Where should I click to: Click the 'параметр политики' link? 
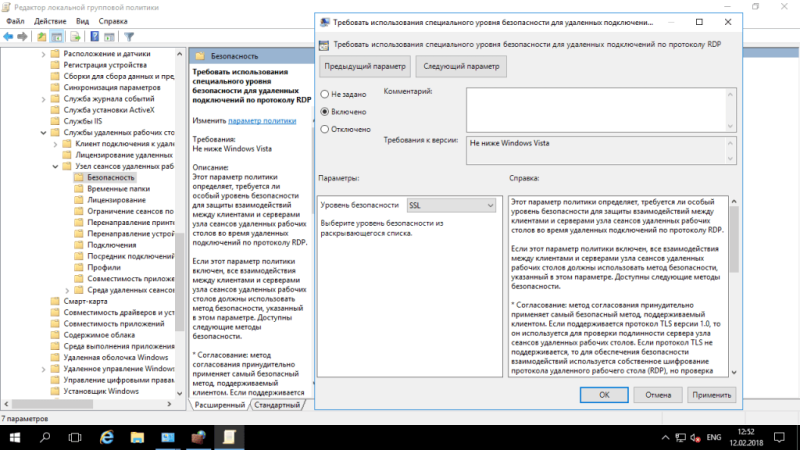[x=262, y=121]
